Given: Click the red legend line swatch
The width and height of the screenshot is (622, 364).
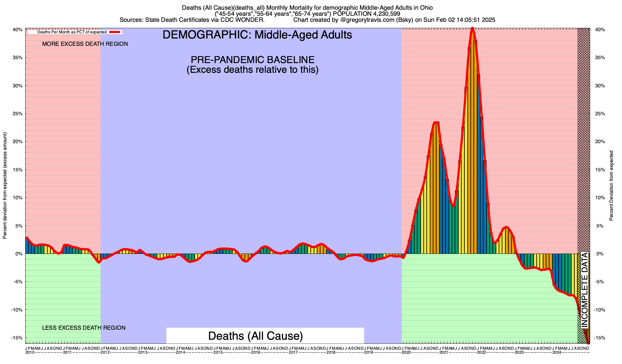Looking at the screenshot, I should pos(115,32).
